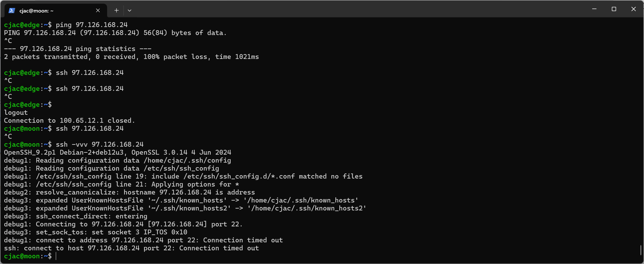644x264 pixels.
Task: Click the "logout" text line
Action: click(x=16, y=112)
